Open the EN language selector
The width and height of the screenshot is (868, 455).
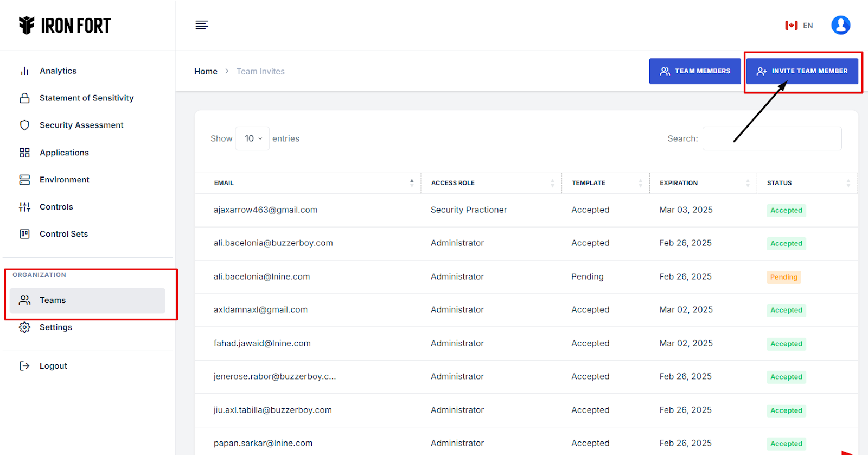coord(799,26)
